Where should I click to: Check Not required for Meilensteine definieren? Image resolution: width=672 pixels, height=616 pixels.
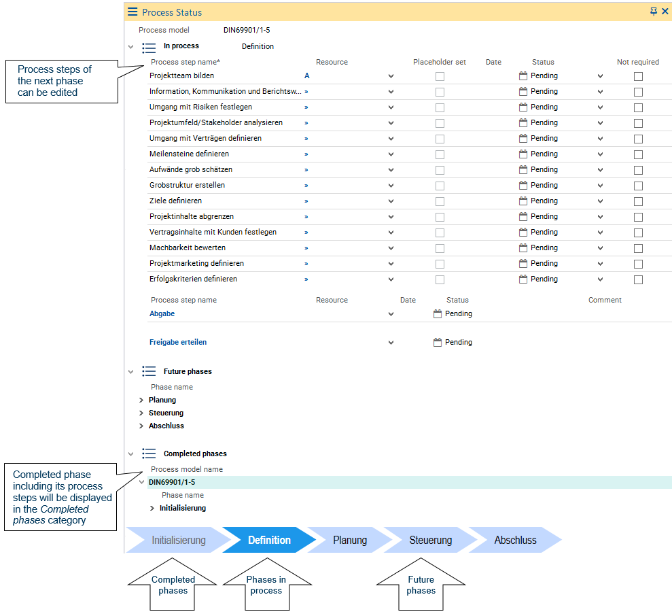point(638,154)
